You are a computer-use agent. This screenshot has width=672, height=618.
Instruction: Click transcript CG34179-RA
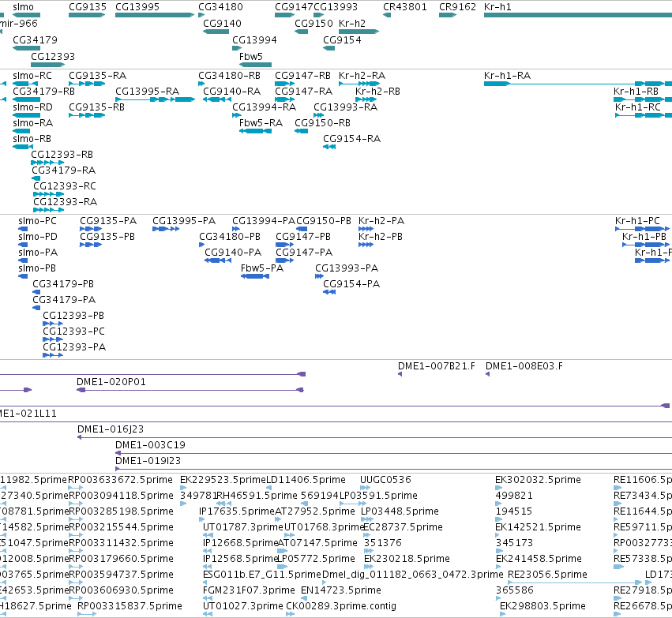(63, 170)
